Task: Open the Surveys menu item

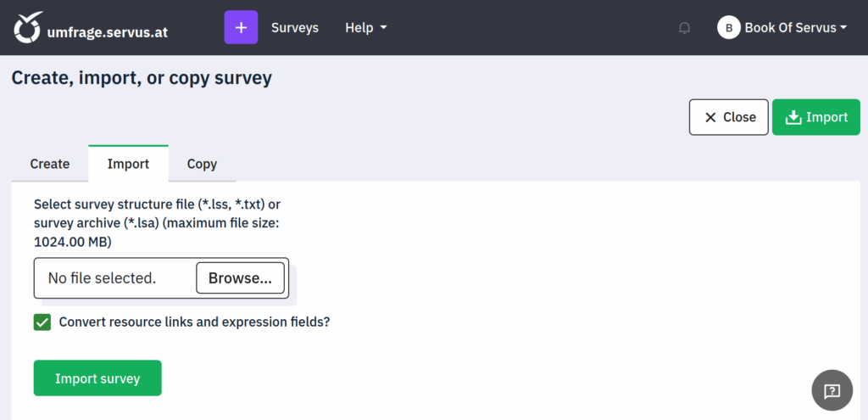Action: point(295,28)
